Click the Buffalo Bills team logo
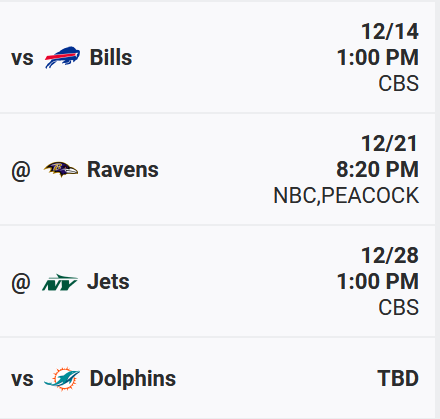The image size is (440, 419). pos(62,57)
